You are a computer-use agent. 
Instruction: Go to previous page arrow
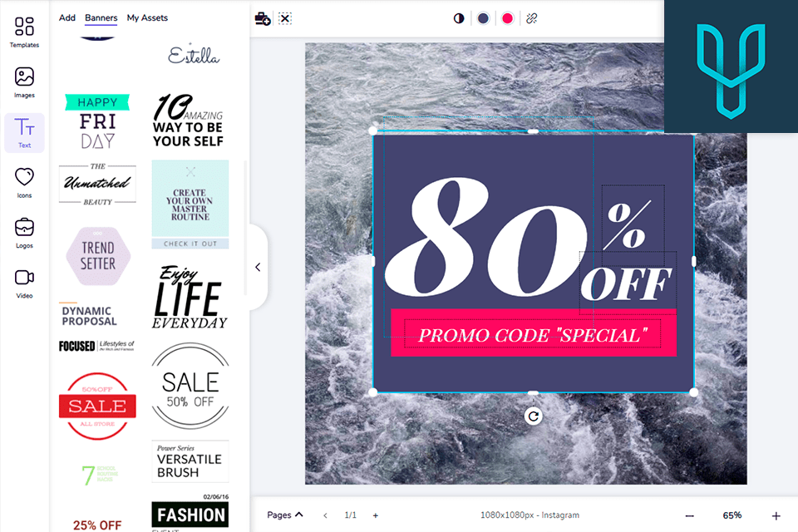325,515
